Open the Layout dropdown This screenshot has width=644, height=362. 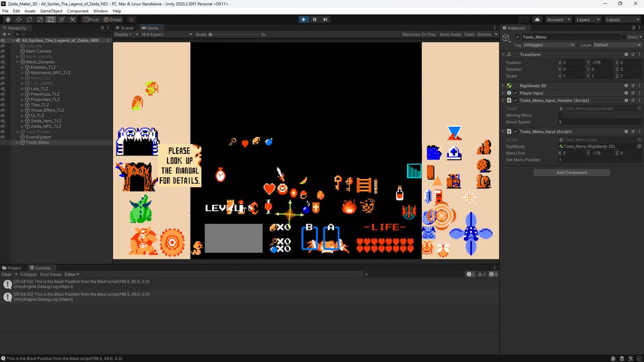[x=623, y=20]
